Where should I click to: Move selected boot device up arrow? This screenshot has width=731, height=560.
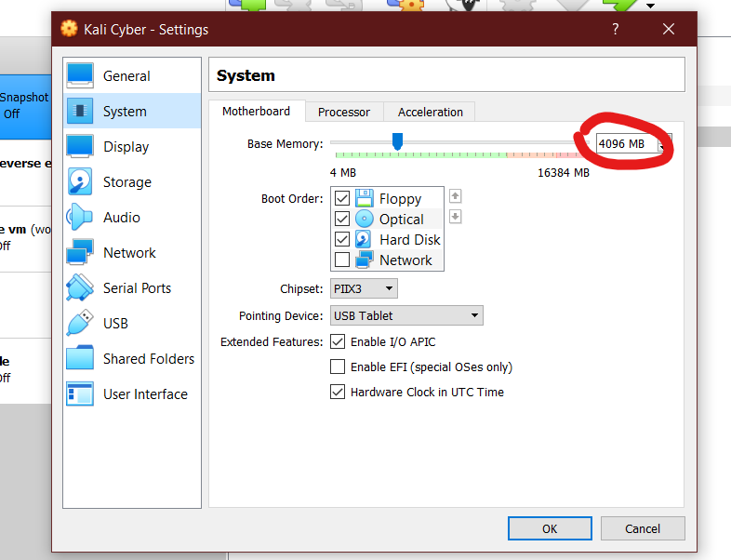click(456, 196)
